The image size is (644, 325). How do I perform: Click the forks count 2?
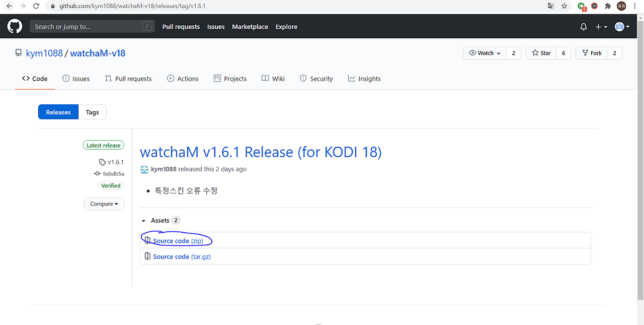tap(614, 53)
